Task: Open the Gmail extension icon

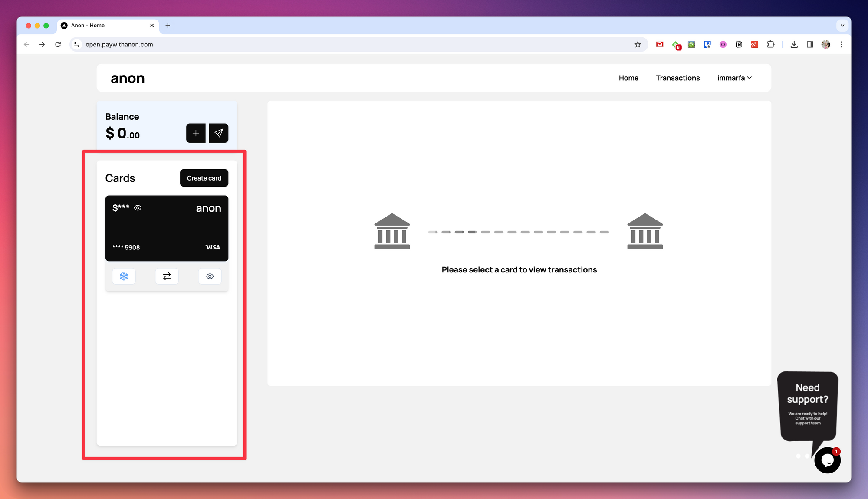Action: pyautogui.click(x=660, y=44)
